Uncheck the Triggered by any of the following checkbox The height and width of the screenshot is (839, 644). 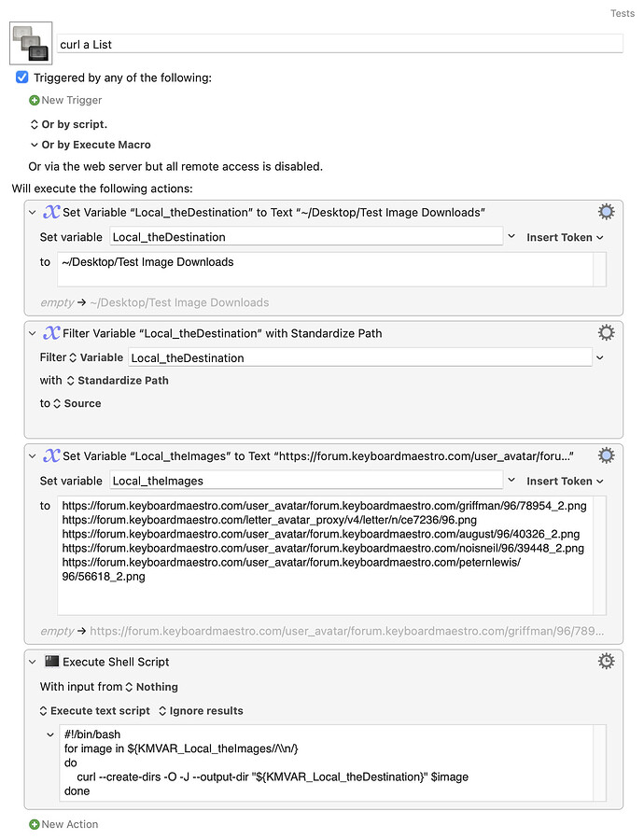[21, 77]
